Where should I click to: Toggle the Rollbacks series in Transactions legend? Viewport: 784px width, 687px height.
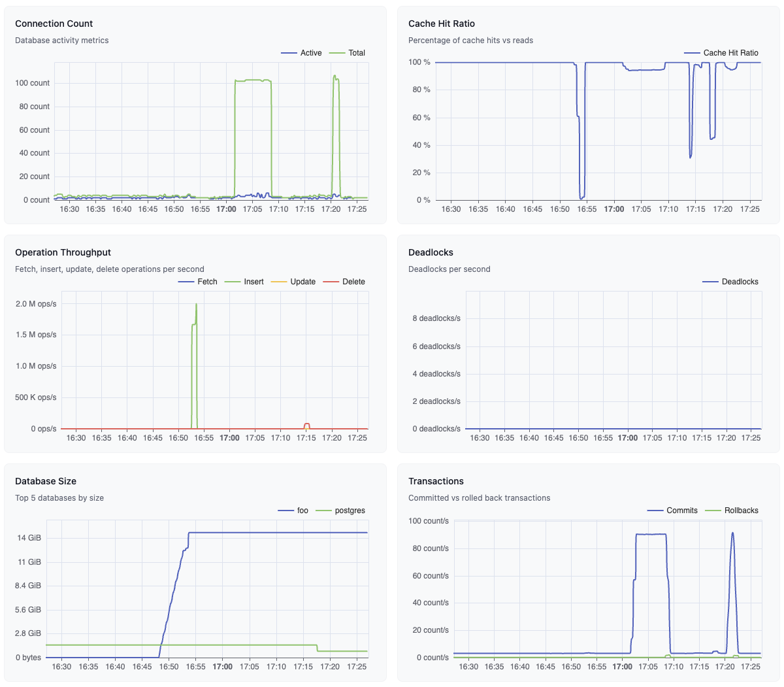point(732,511)
